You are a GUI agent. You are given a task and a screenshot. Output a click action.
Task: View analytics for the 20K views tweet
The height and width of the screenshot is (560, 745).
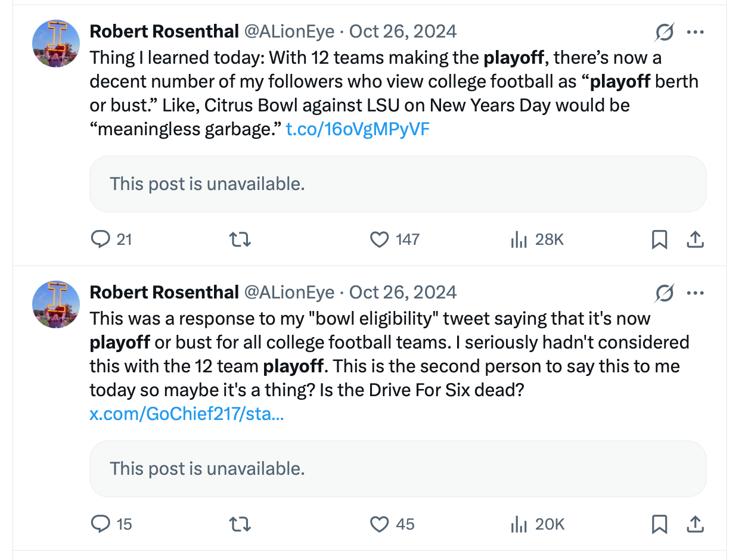coord(519,525)
